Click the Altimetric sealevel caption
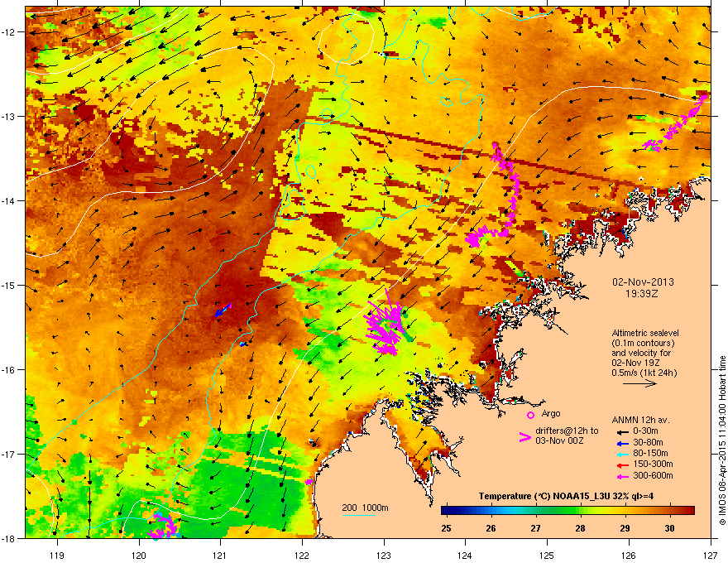This screenshot has width=728, height=563. click(x=645, y=333)
